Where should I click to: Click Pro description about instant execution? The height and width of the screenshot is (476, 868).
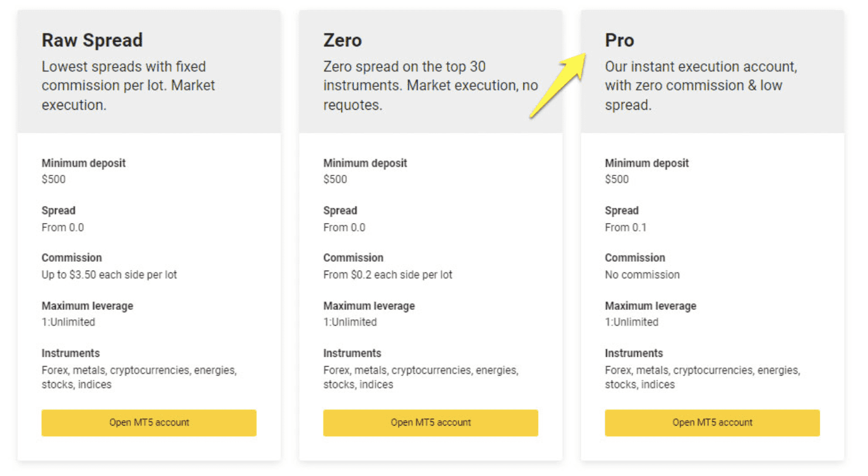click(x=701, y=86)
